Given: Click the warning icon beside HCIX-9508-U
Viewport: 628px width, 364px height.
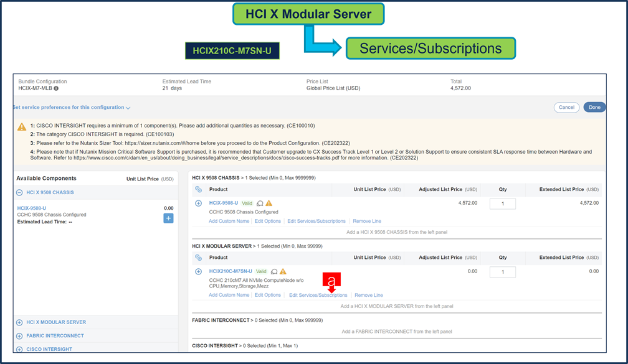Looking at the screenshot, I should pyautogui.click(x=269, y=203).
